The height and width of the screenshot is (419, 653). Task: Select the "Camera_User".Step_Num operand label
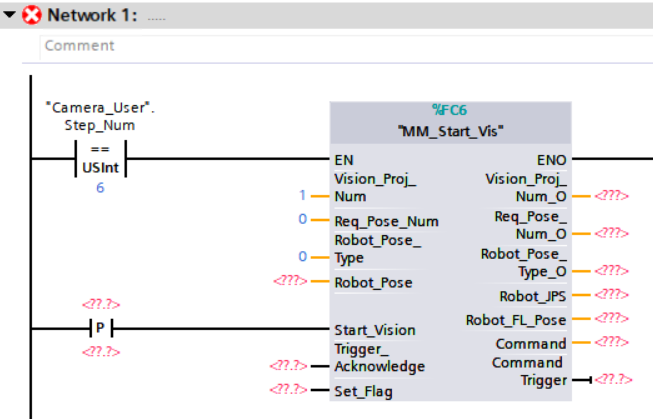click(100, 116)
